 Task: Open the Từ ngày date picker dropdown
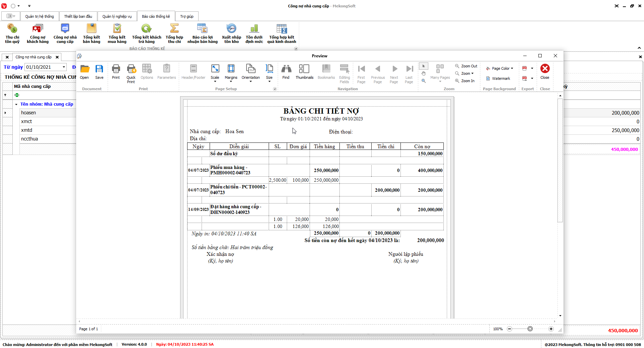click(x=64, y=67)
